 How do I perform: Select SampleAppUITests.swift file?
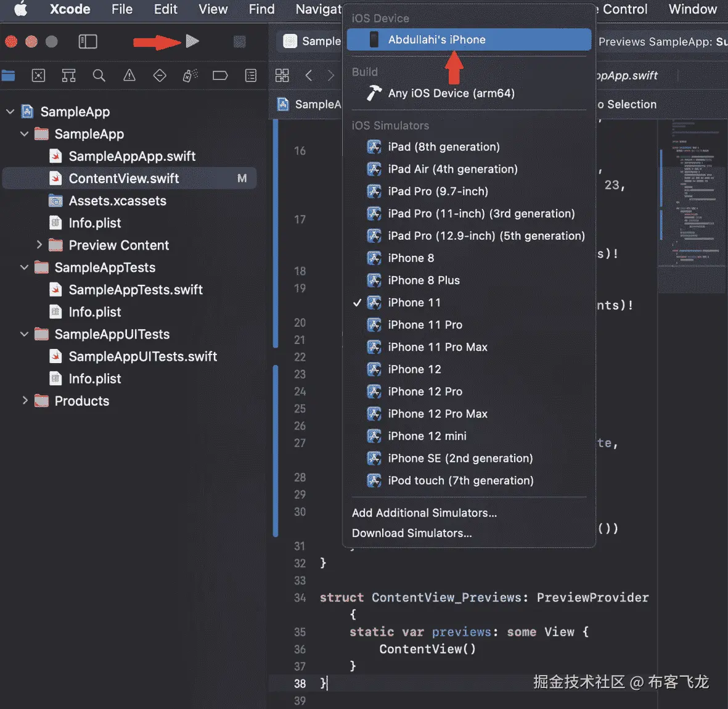pyautogui.click(x=142, y=356)
